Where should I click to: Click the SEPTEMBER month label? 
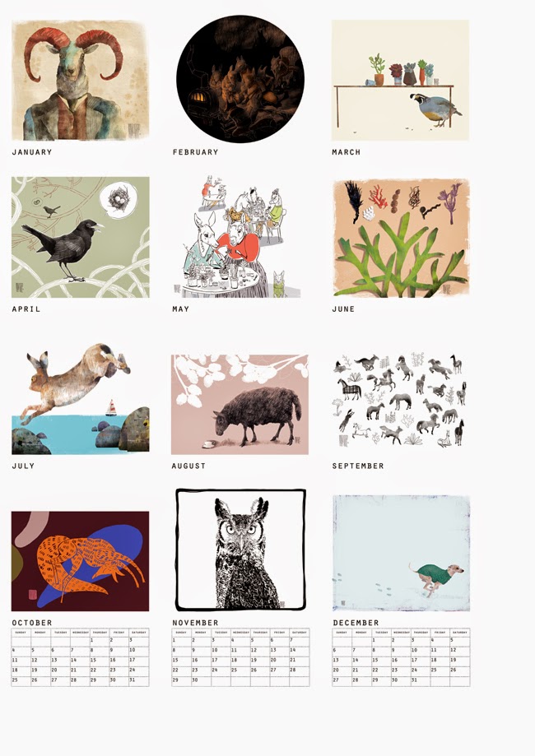pos(358,466)
